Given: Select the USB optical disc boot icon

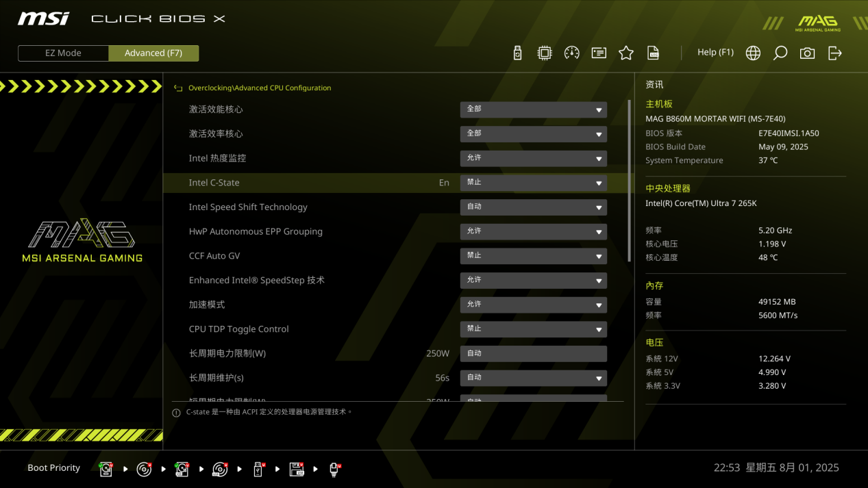Looking at the screenshot, I should pos(220,469).
